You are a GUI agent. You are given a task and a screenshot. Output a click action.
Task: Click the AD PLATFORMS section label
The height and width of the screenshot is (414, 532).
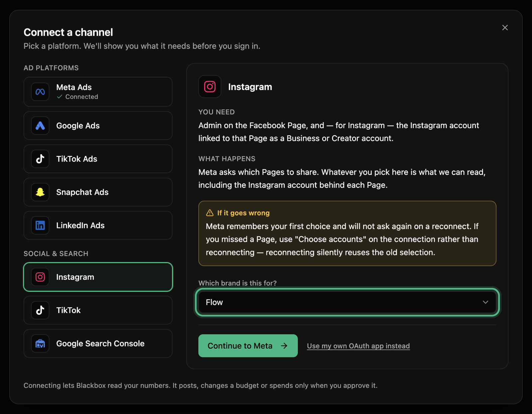click(x=51, y=68)
